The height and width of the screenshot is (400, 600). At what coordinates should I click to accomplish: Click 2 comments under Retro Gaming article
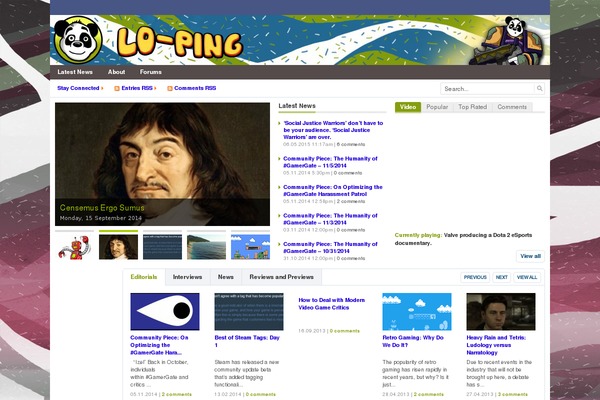pyautogui.click(x=429, y=394)
